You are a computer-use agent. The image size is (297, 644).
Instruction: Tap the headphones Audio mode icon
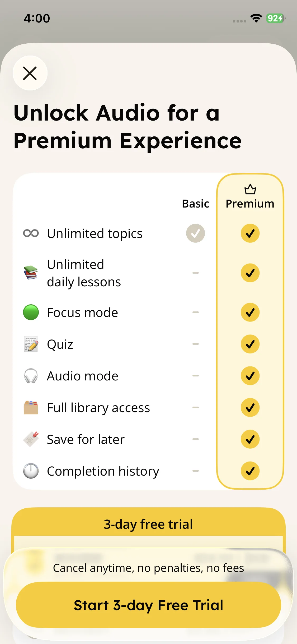pyautogui.click(x=31, y=376)
